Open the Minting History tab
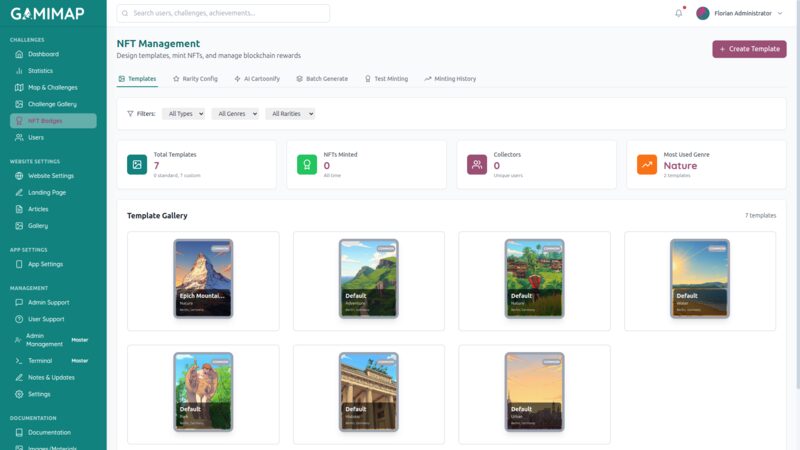 pos(450,78)
